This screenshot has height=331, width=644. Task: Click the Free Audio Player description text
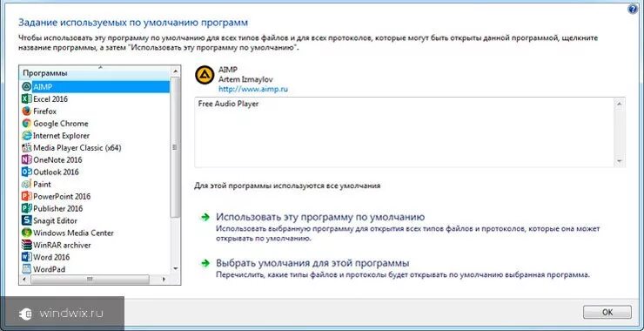pyautogui.click(x=228, y=104)
